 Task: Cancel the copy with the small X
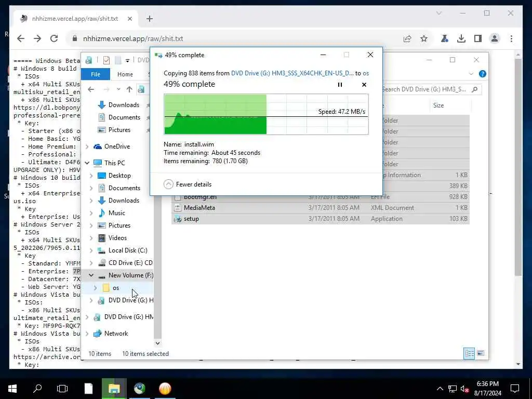(364, 85)
